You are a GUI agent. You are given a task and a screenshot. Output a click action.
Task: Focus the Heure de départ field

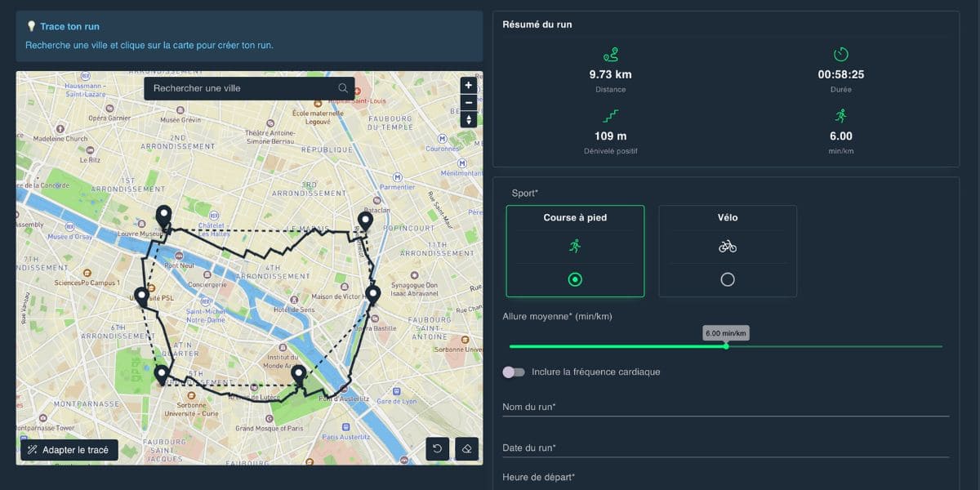point(726,478)
